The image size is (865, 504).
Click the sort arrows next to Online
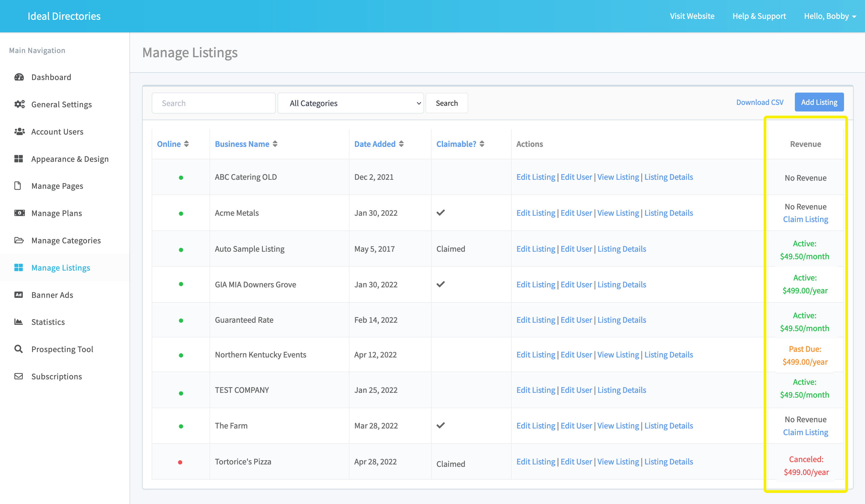(186, 144)
